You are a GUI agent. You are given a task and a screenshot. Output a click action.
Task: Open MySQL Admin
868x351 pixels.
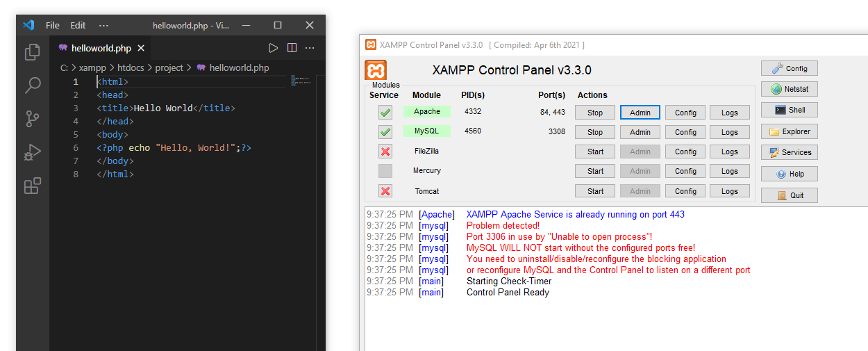[640, 132]
